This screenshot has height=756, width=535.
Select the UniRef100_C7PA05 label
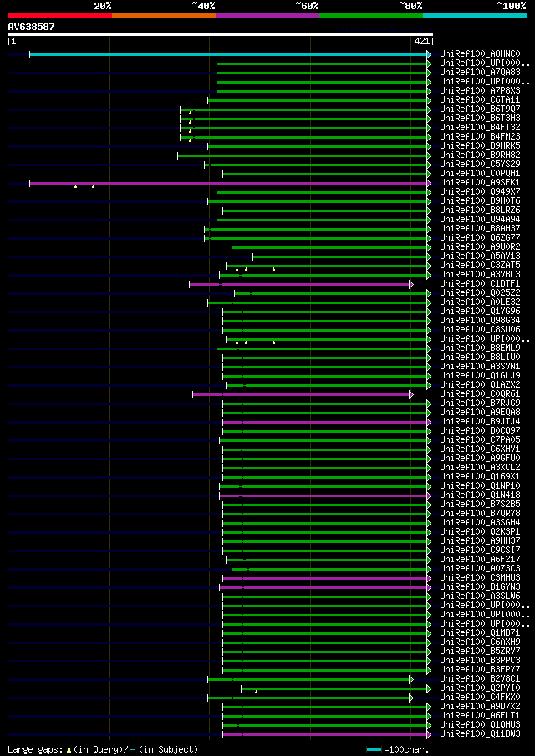coord(480,439)
